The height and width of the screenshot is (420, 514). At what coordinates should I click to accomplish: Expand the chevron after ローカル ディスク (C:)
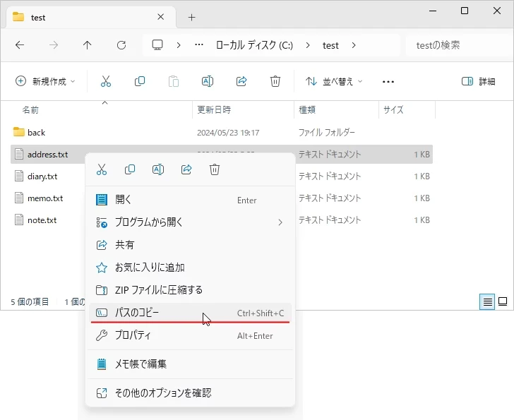point(308,45)
